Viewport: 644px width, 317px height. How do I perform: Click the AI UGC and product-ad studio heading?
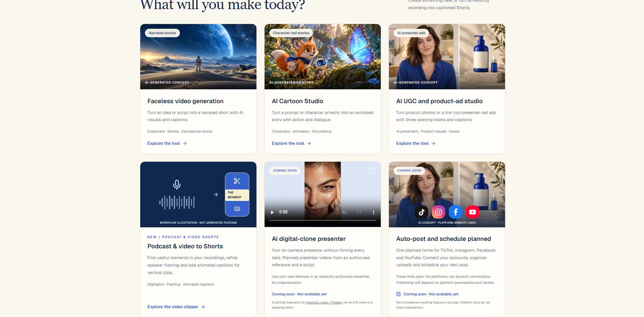click(439, 101)
